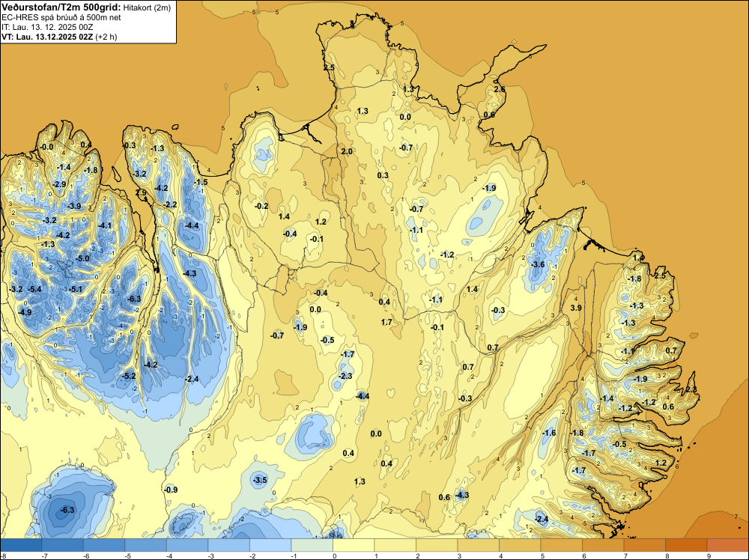Click the 'IT: Lau. 13. 12. 2025 00Z' line
This screenshot has width=749, height=560.
pos(46,27)
